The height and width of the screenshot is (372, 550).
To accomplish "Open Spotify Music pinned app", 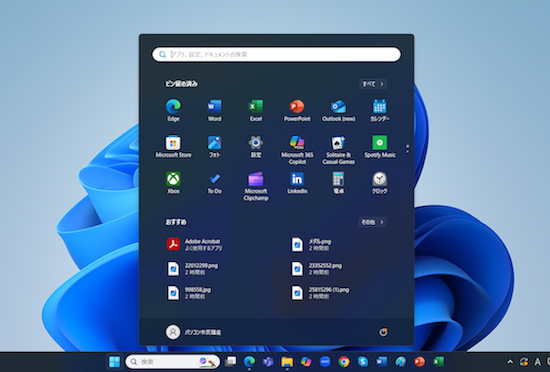I will 380,147.
